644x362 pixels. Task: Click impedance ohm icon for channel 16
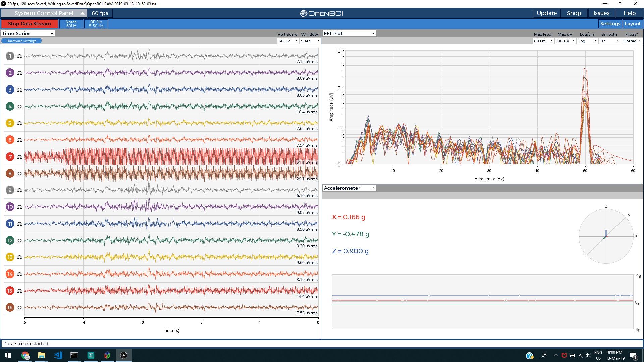(x=20, y=308)
